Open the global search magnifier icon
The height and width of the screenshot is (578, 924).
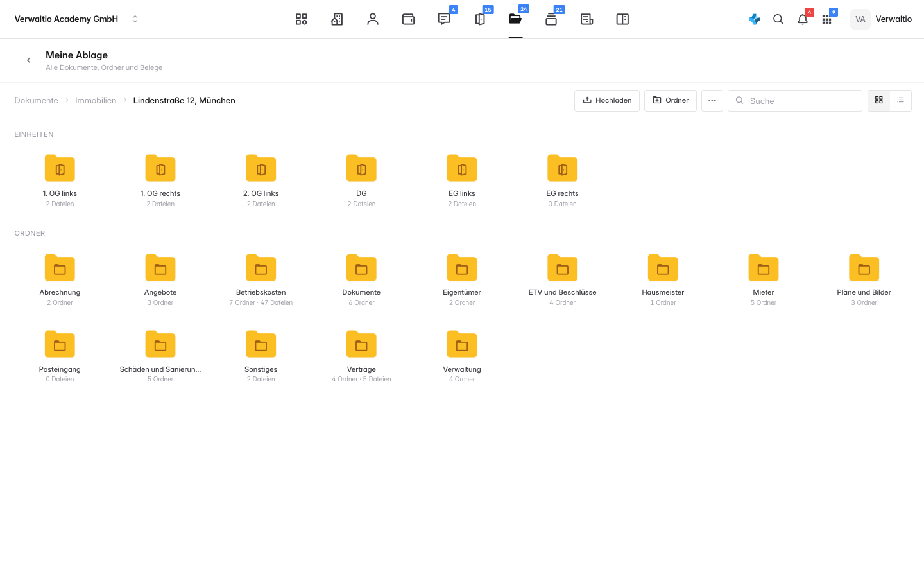778,19
